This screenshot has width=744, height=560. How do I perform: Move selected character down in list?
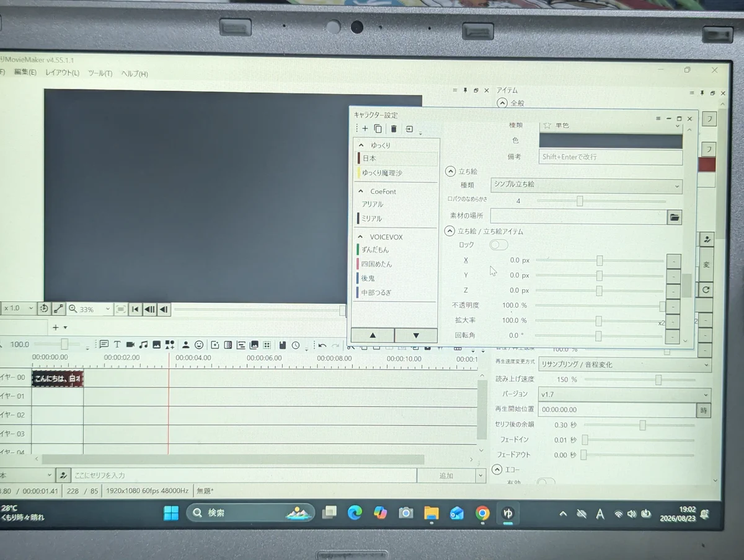point(416,335)
